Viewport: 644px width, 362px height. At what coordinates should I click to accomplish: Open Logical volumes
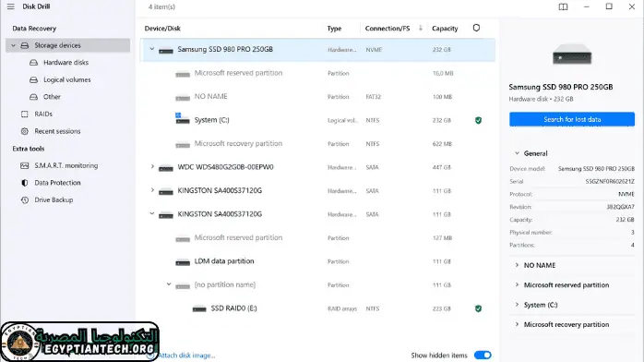click(67, 79)
